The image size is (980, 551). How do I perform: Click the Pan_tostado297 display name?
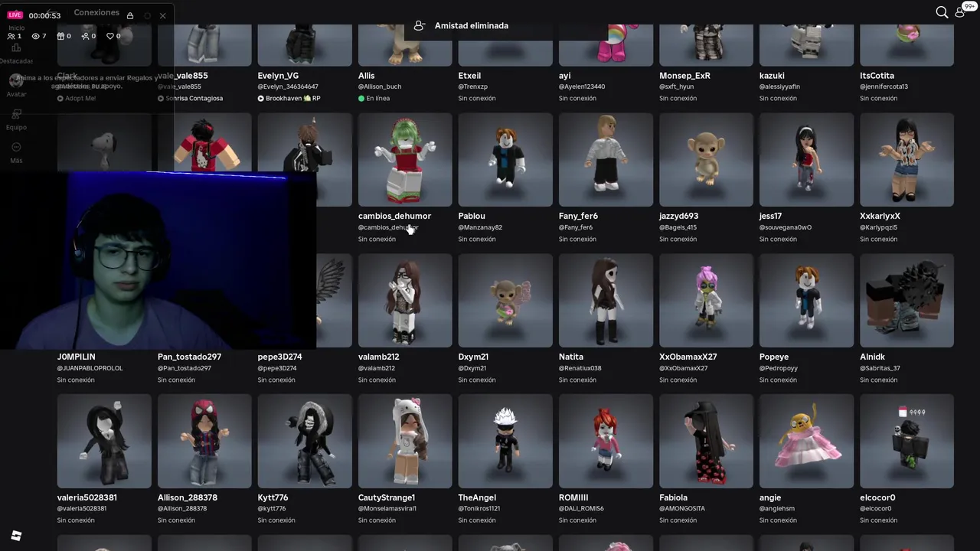tap(189, 357)
